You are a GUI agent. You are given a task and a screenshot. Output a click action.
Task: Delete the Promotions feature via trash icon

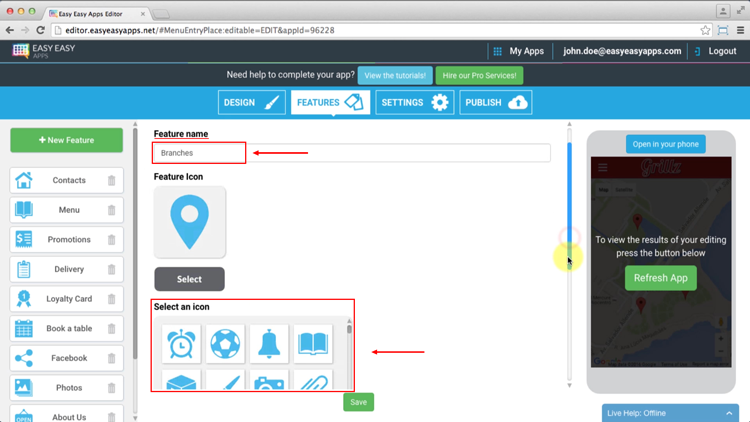click(111, 240)
